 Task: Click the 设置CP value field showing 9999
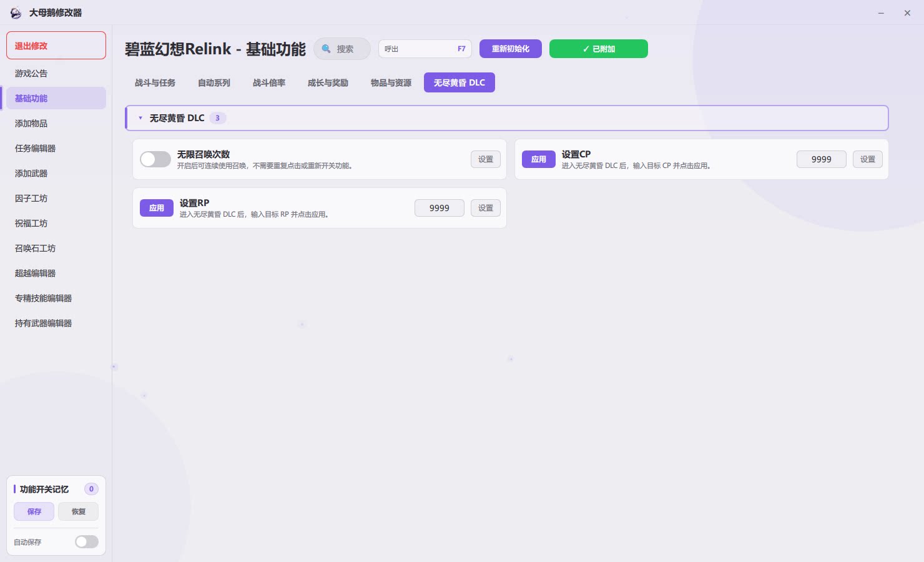point(822,159)
